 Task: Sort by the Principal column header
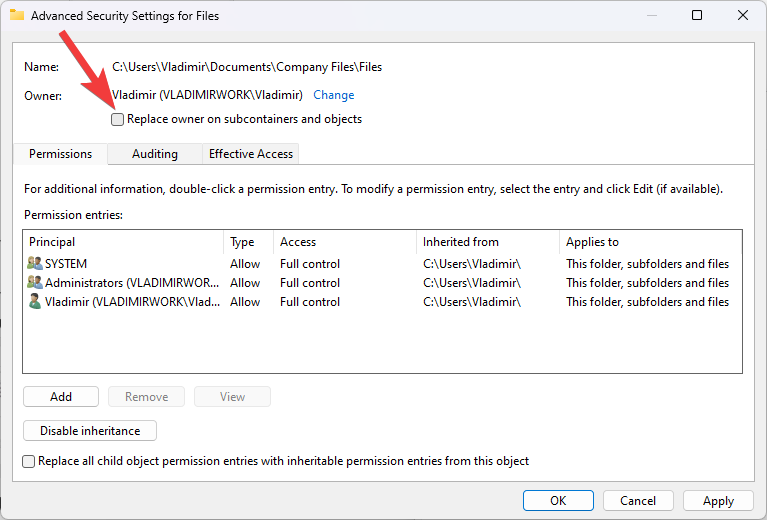click(123, 242)
